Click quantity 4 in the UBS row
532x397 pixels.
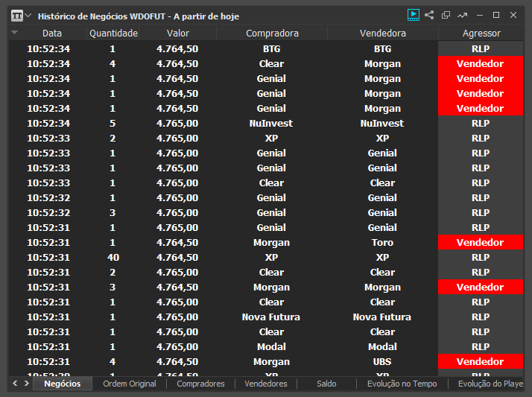tap(113, 362)
